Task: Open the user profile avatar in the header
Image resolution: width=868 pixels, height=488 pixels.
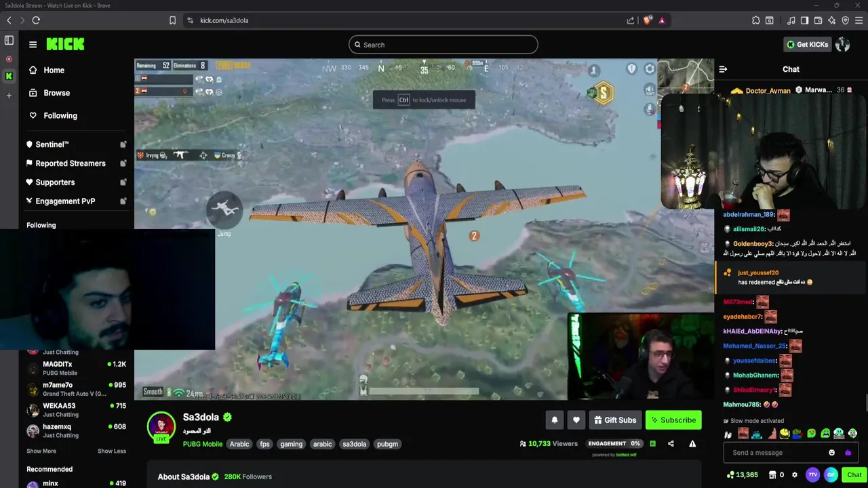Action: pos(843,45)
